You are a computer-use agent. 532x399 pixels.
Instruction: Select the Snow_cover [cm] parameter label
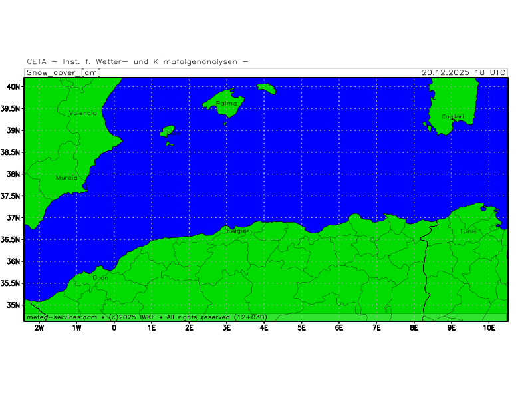(x=63, y=72)
